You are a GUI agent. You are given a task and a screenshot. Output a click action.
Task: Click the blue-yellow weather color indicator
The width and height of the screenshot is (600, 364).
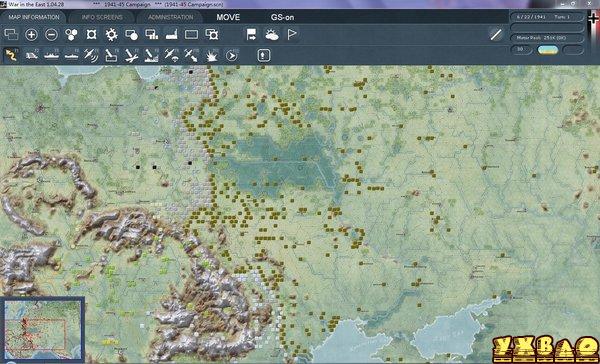point(548,50)
